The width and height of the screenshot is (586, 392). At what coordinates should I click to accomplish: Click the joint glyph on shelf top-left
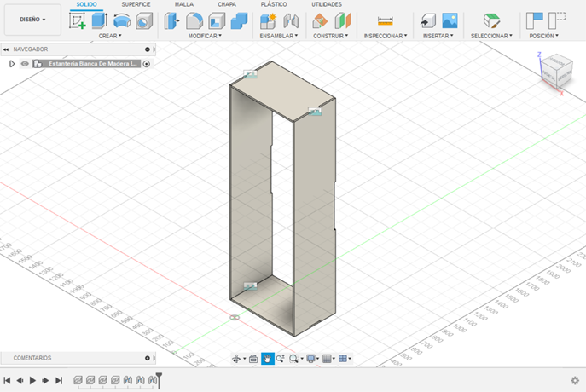(251, 74)
